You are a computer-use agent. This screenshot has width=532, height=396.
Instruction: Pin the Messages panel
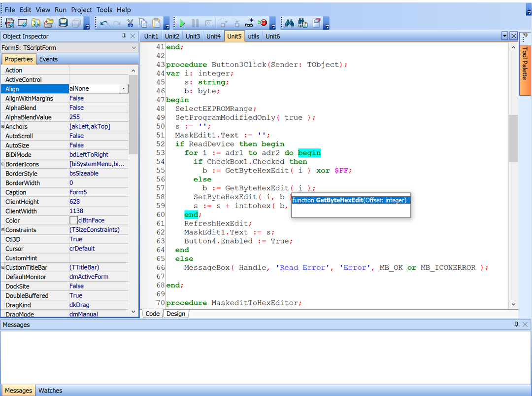[x=516, y=324]
